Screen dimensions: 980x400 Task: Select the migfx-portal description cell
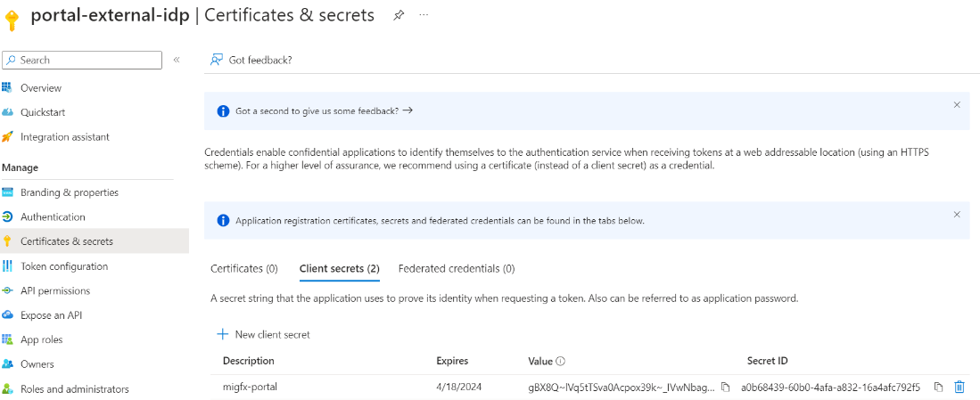[x=251, y=388]
